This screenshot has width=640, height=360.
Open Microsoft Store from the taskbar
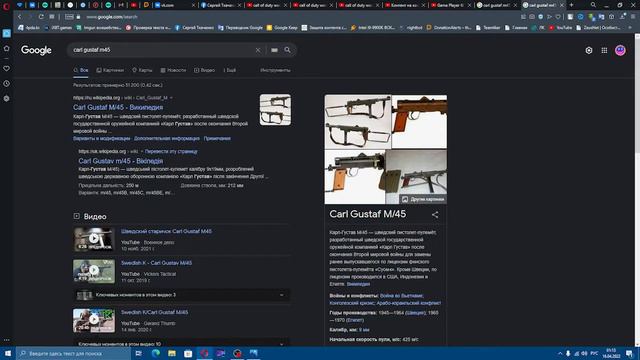(188, 353)
